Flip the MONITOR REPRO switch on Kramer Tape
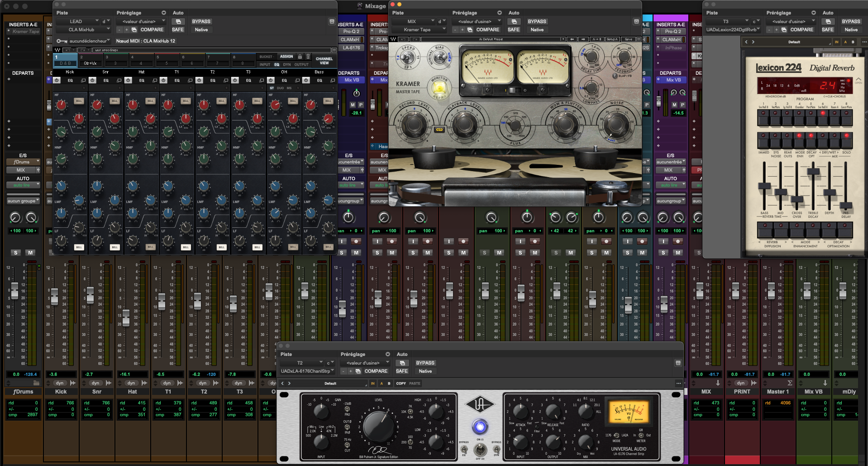The height and width of the screenshot is (466, 868). 439,88
